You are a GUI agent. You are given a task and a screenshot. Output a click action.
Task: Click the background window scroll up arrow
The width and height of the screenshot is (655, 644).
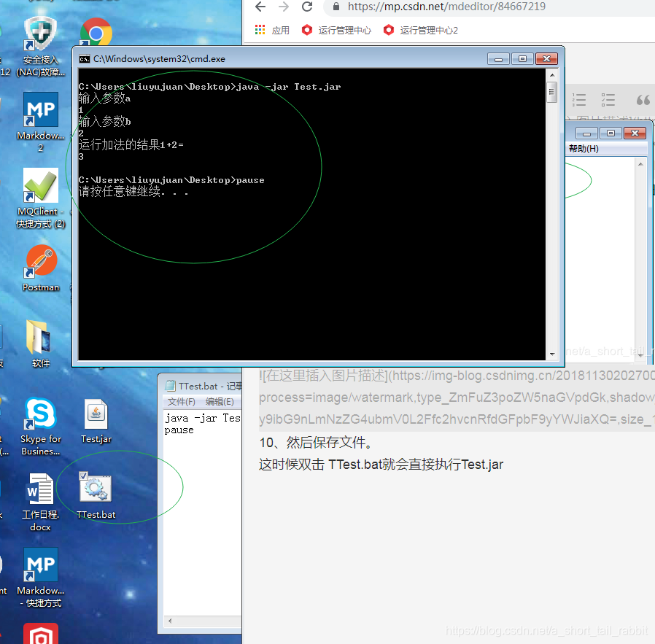coord(640,165)
